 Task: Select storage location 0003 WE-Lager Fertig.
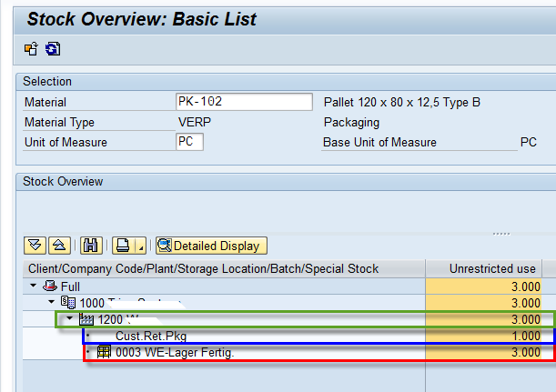[x=174, y=353]
